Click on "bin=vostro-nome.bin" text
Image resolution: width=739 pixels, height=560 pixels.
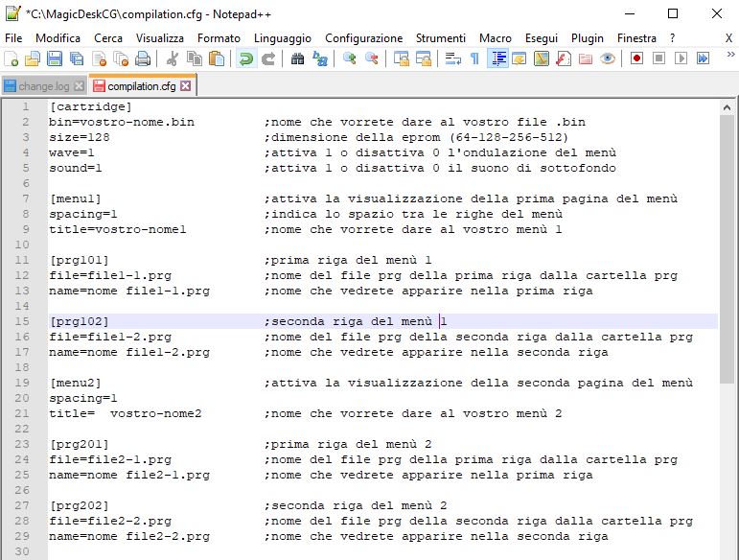[x=122, y=122]
